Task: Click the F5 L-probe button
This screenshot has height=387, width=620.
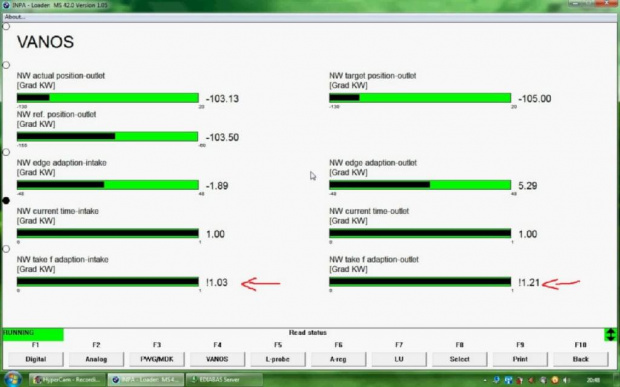Action: (278, 359)
